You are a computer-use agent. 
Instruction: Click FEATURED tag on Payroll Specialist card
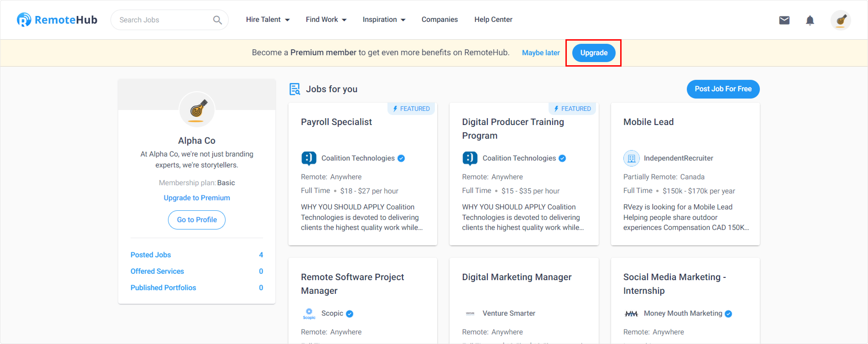point(411,109)
